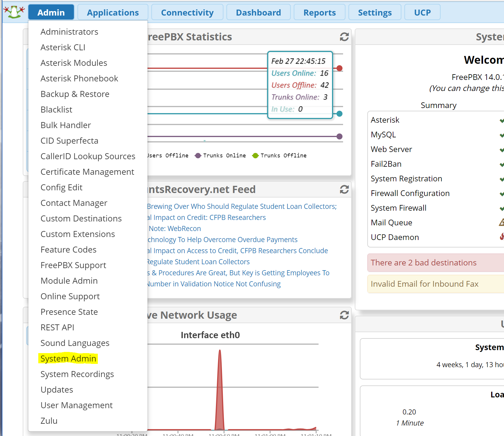Click the 'Users Online: 16' tooltip line
Viewport: 504px width, 436px height.
(x=300, y=73)
